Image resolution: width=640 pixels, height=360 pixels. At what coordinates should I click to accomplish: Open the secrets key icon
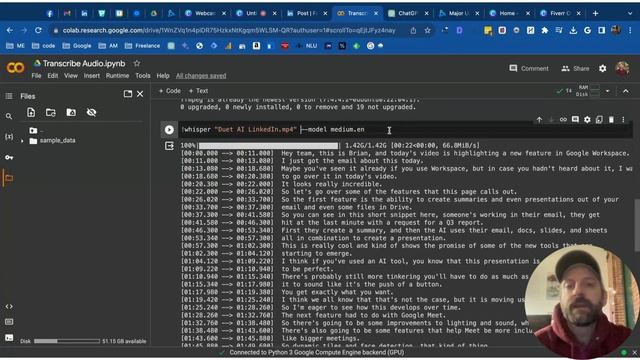9,157
